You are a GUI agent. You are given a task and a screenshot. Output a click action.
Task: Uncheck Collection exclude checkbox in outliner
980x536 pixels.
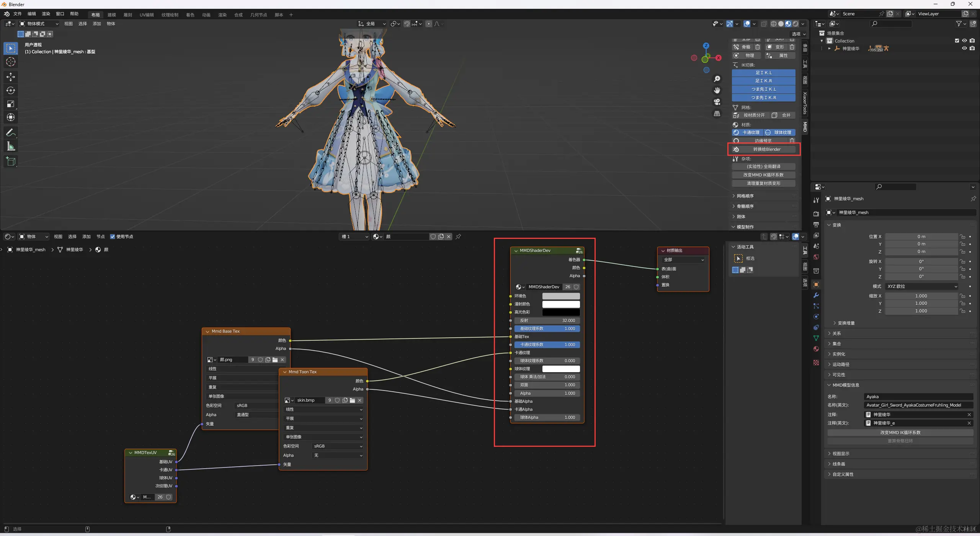coord(957,41)
